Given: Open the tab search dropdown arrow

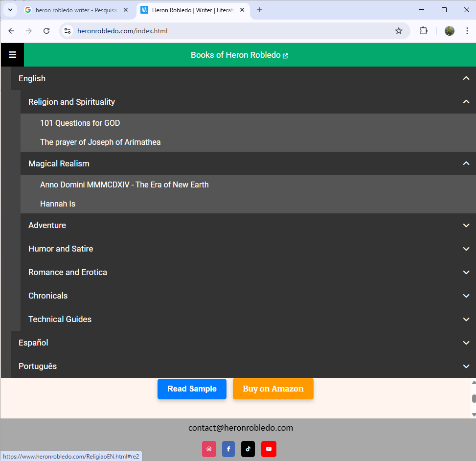Looking at the screenshot, I should [x=10, y=10].
